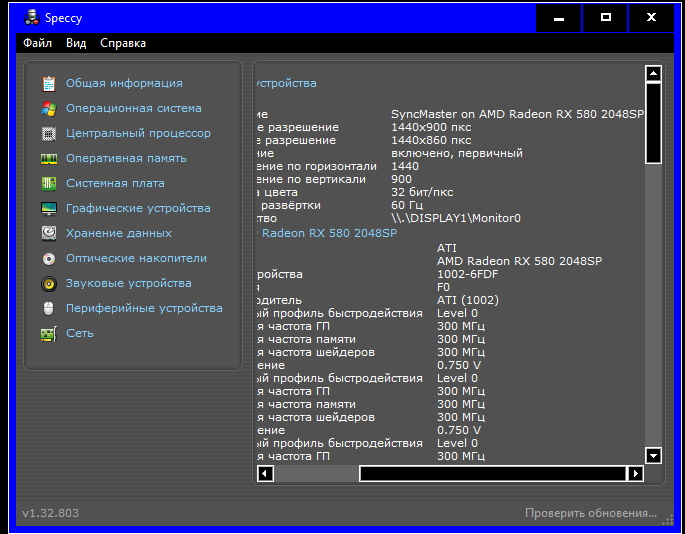Click the Звуковые устройства speaker icon
685x534 pixels.
49,284
